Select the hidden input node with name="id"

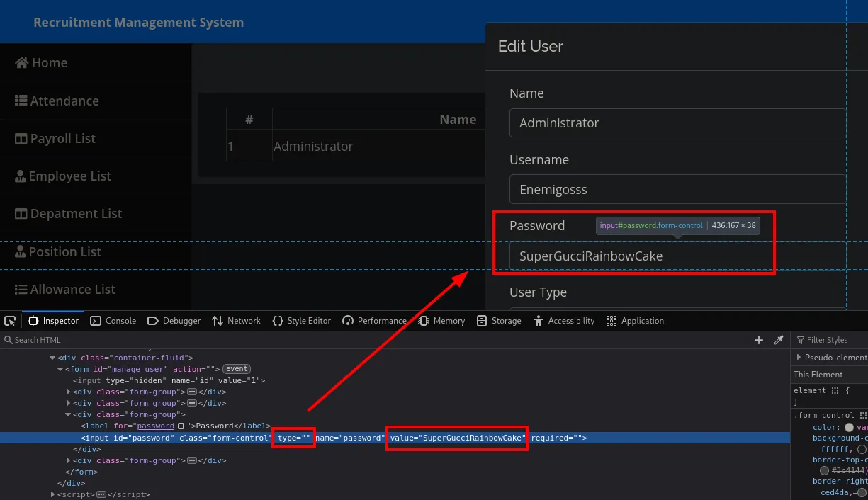(x=169, y=380)
